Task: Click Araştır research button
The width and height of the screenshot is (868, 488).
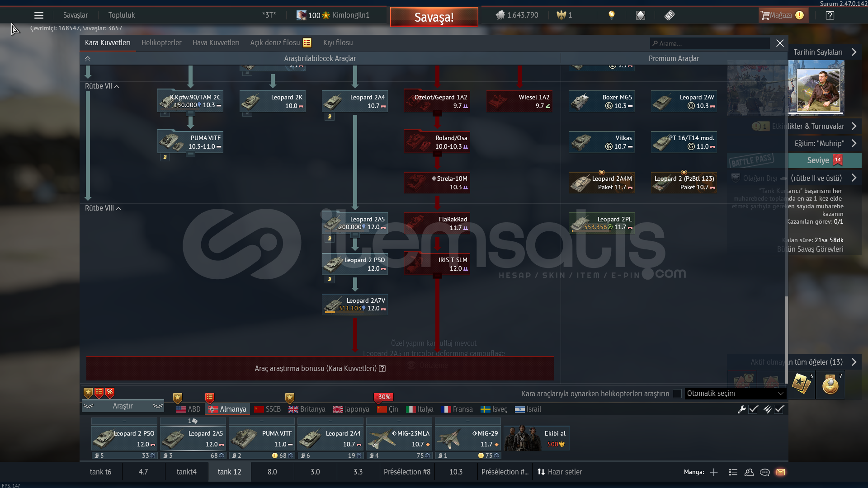Action: click(123, 406)
